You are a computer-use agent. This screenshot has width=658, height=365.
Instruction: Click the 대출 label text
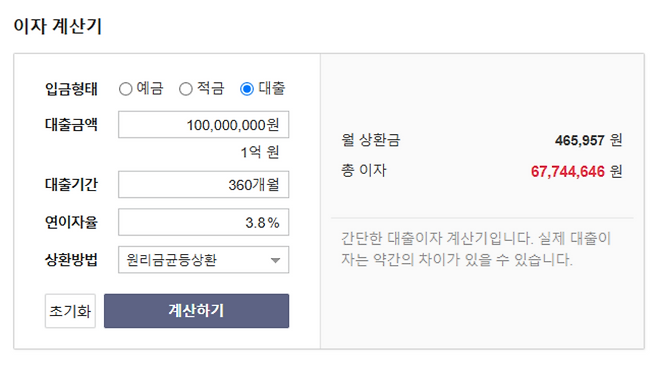point(272,89)
